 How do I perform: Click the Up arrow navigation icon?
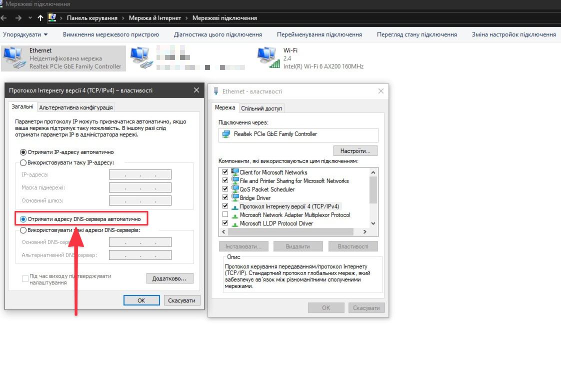pos(40,18)
